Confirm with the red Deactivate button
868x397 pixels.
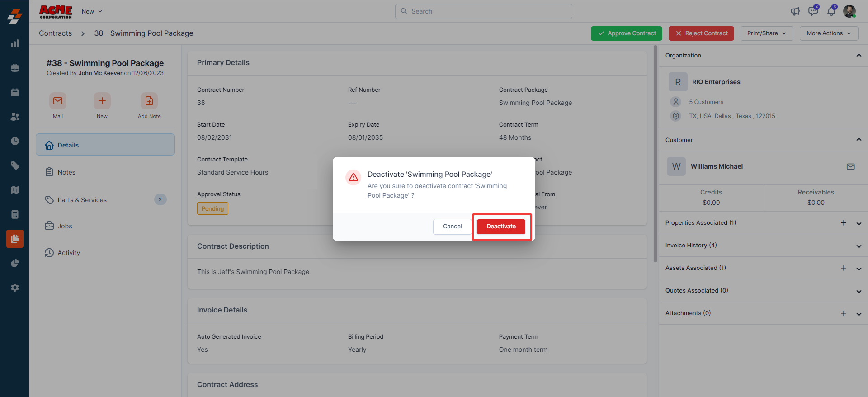click(x=501, y=227)
